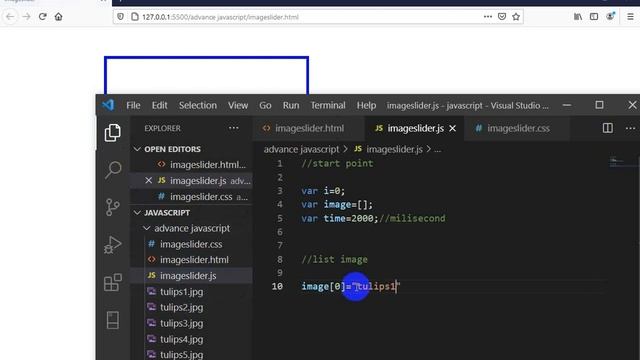Open the File menu
Screen dimensions: 640x360
point(133,105)
